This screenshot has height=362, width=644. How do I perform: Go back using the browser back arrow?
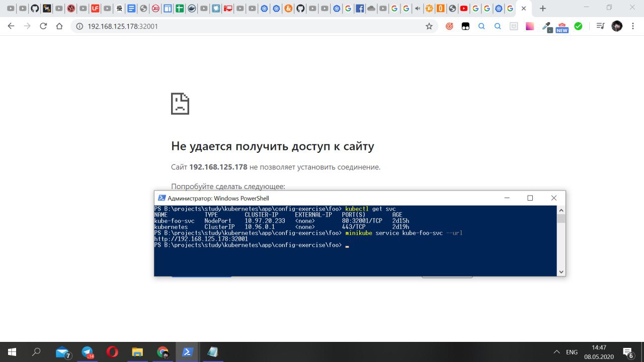(x=11, y=26)
